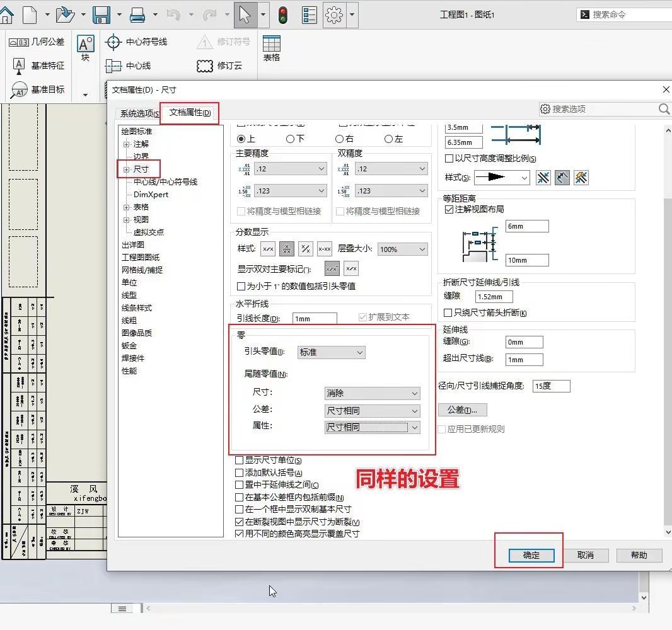
Task: Select the cursor arrow tool
Action: tap(245, 14)
